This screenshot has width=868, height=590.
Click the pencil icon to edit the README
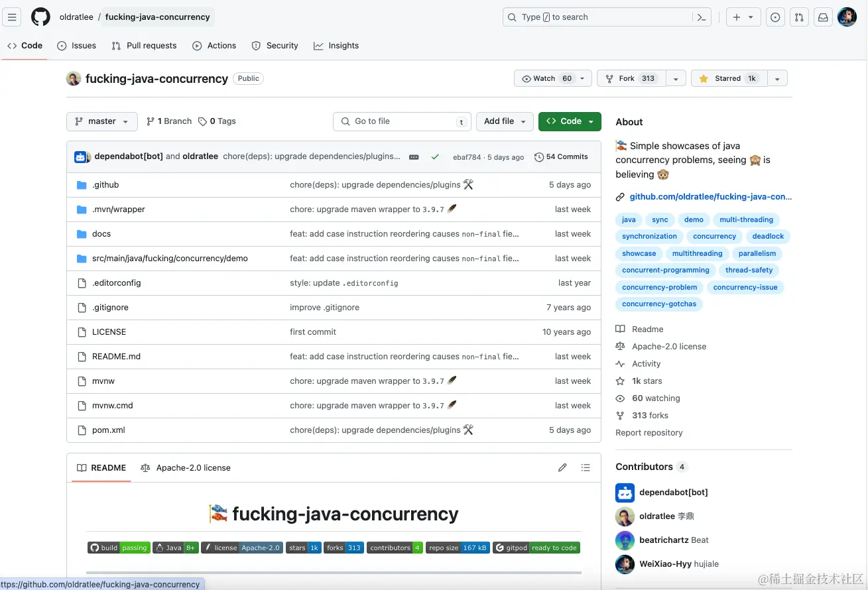pos(562,467)
